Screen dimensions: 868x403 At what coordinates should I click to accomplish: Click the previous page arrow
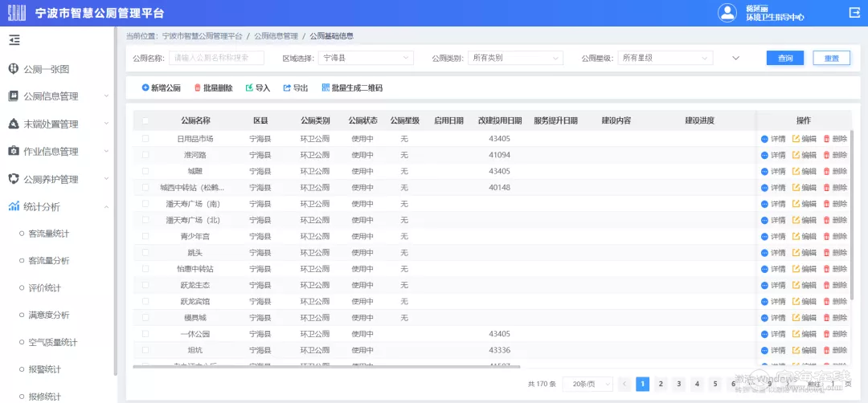[624, 384]
